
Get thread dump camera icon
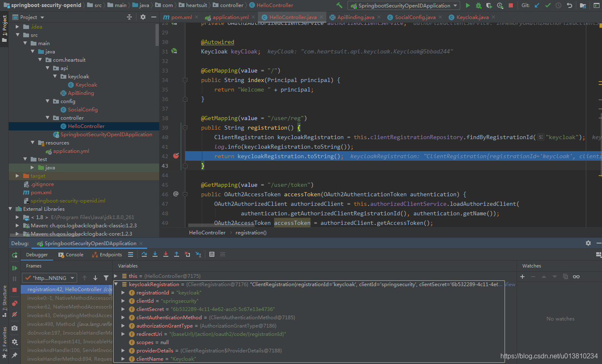(15, 328)
